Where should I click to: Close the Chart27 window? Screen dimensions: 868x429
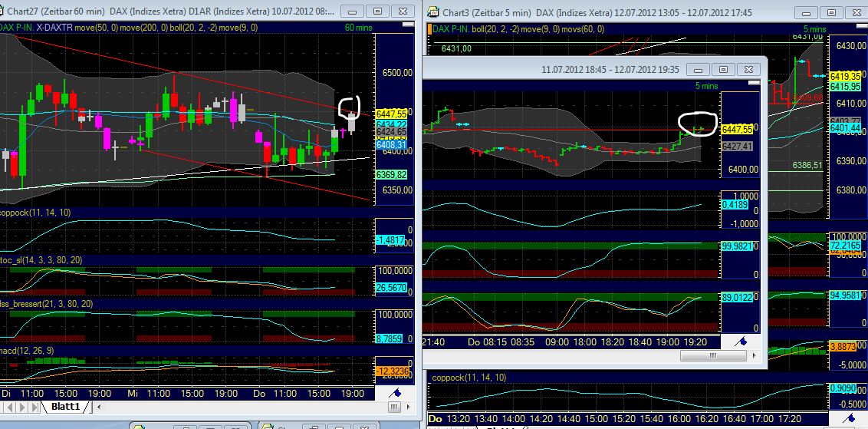click(x=403, y=11)
